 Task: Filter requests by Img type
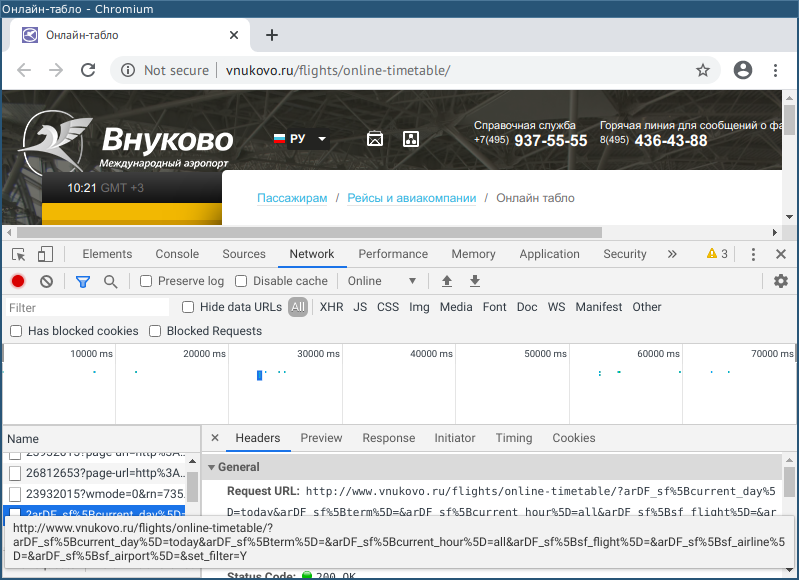419,307
